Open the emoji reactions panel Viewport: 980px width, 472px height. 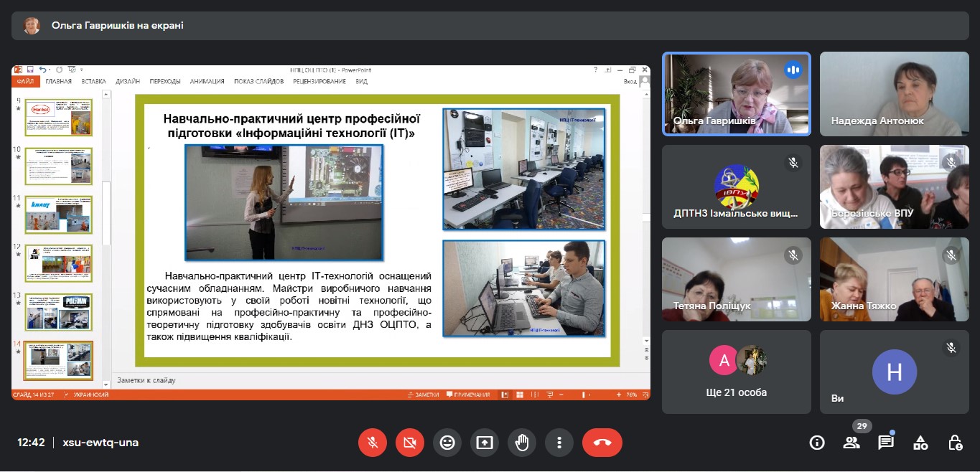pos(447,443)
